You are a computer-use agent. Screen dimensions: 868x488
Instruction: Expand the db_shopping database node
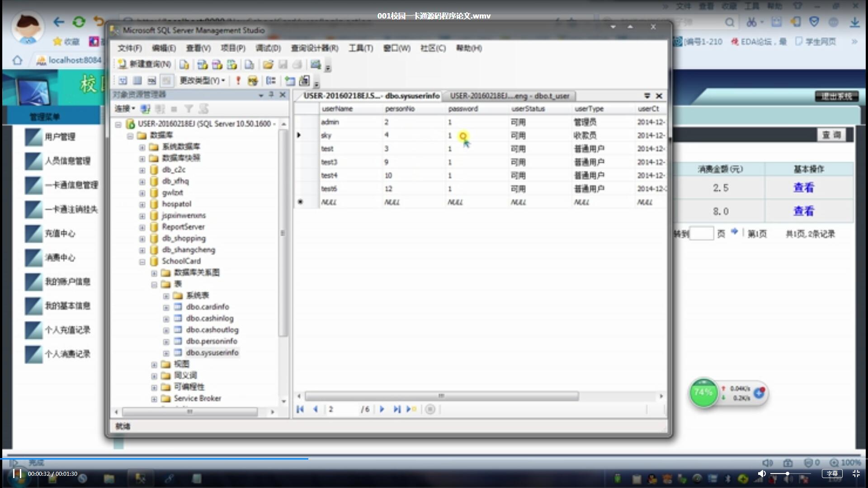tap(142, 239)
